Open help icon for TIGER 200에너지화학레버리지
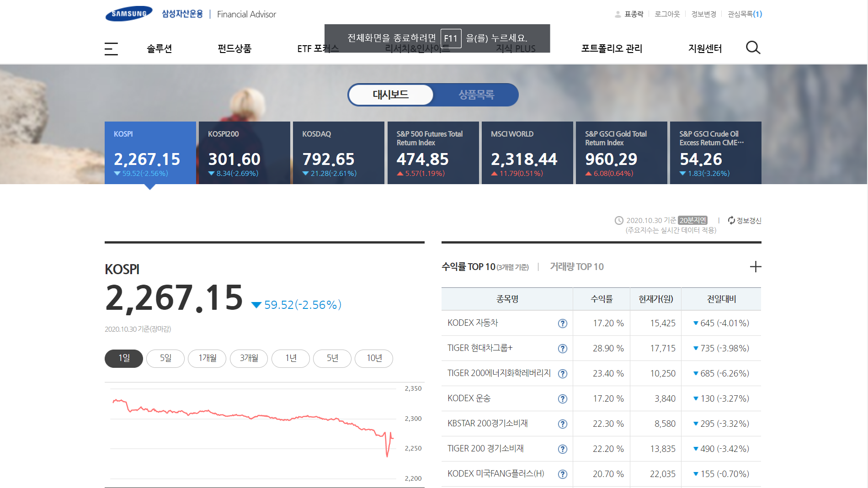The height and width of the screenshot is (488, 868). pos(563,374)
